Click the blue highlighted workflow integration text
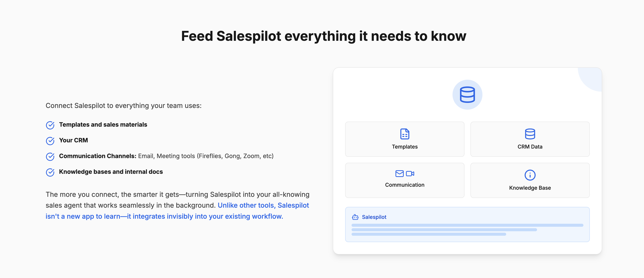644x278 pixels. click(177, 211)
